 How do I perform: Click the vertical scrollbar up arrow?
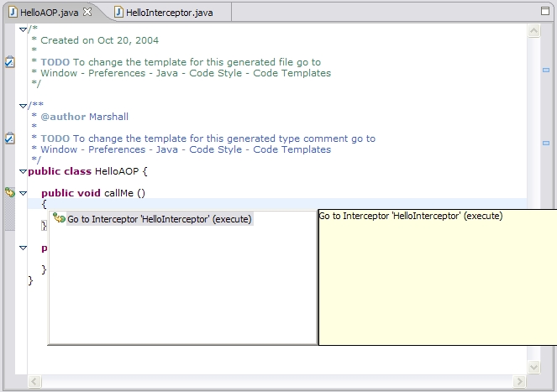point(533,30)
